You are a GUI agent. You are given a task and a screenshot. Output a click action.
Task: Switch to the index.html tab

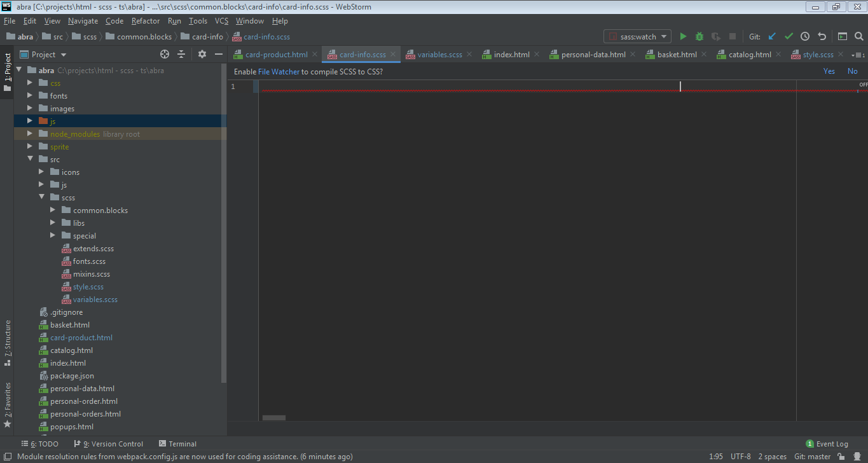click(x=512, y=55)
